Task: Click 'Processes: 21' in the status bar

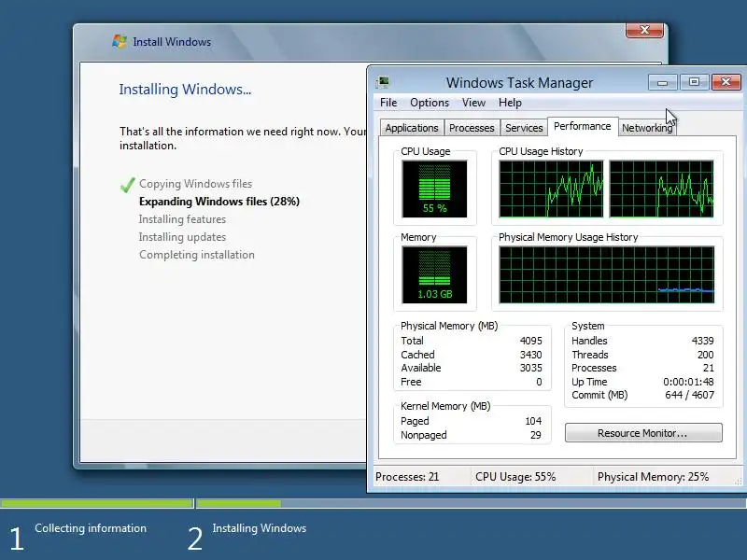Action: point(407,477)
